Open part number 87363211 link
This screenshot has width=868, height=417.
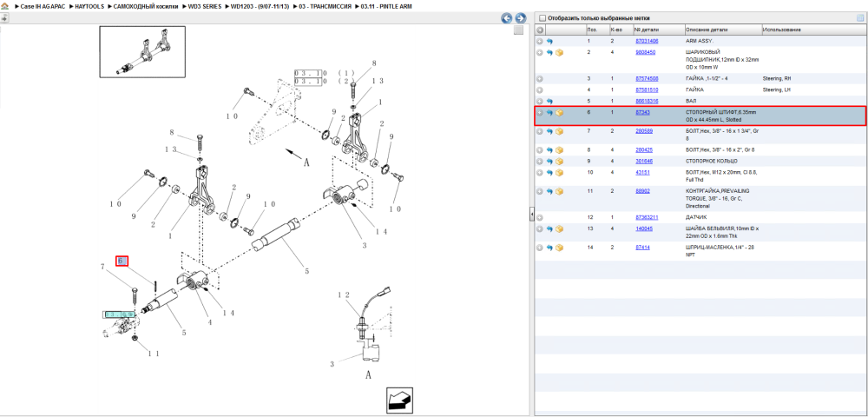[647, 218]
